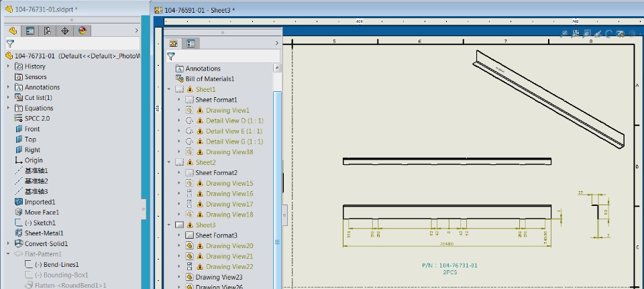The image size is (644, 289).
Task: Select Sheet Format3
Action: [216, 235]
